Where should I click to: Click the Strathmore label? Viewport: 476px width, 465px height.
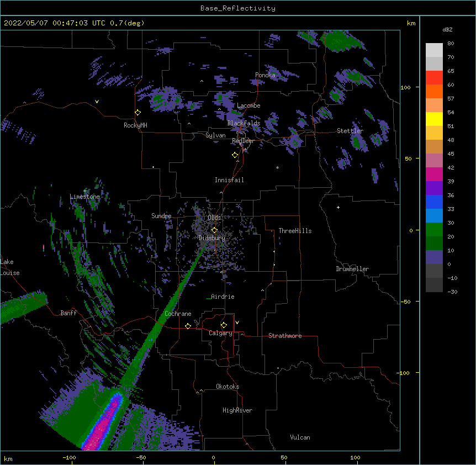pos(285,336)
